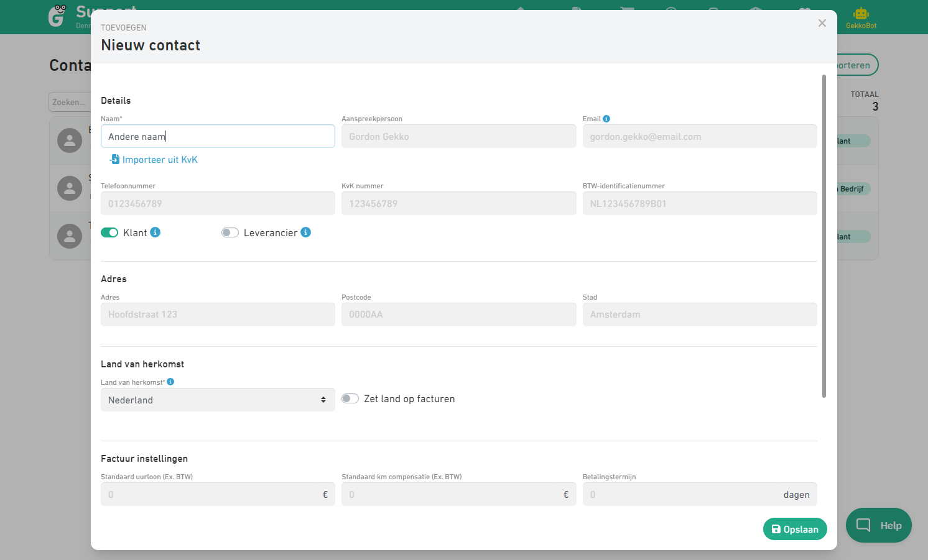Open the Help chat button

coord(879,525)
